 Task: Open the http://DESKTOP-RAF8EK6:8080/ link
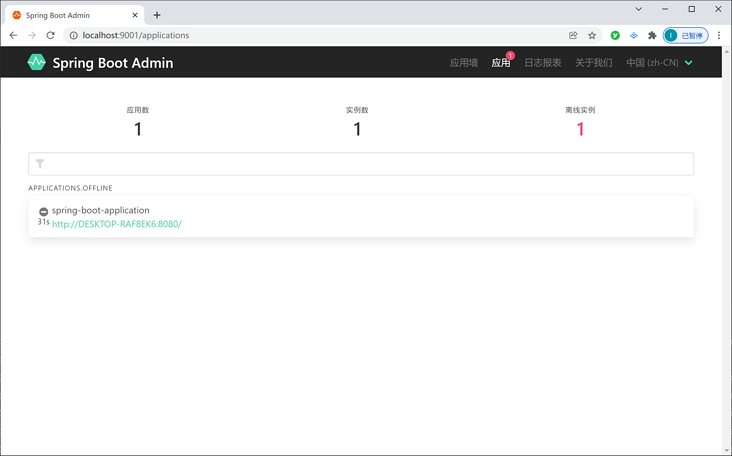[x=117, y=224]
